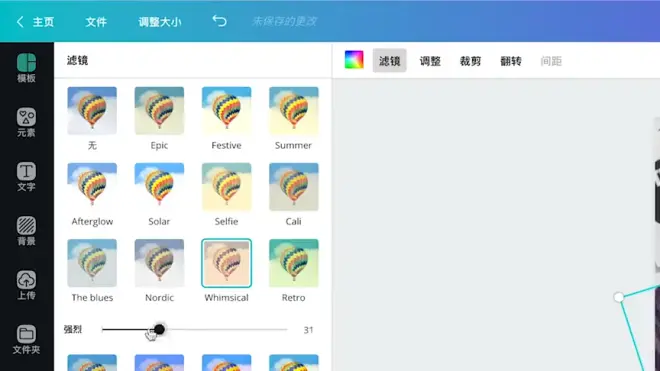Open the 文字 text panel

[26, 177]
